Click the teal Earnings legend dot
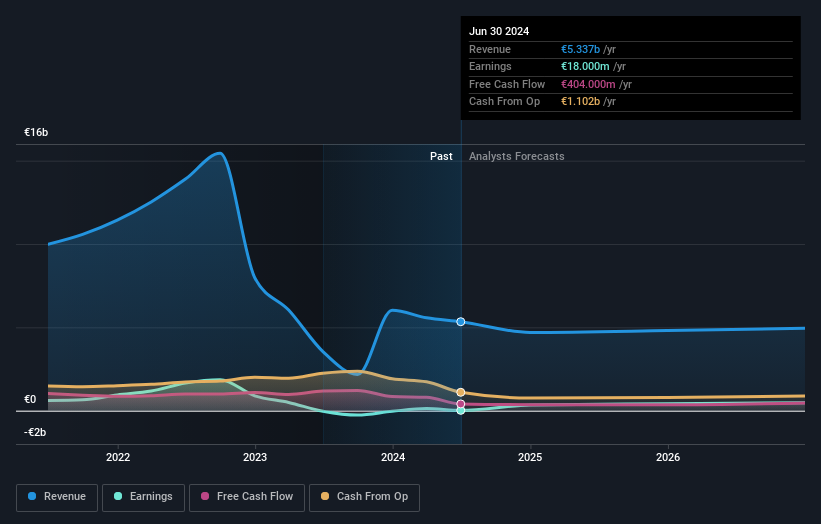The width and height of the screenshot is (821, 524). 118,496
